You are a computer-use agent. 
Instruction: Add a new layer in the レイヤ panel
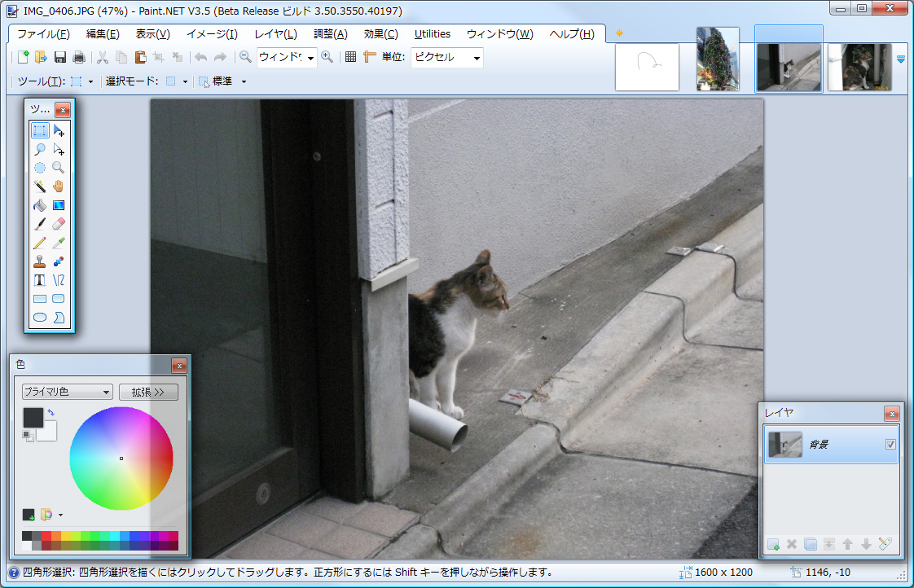click(x=771, y=545)
